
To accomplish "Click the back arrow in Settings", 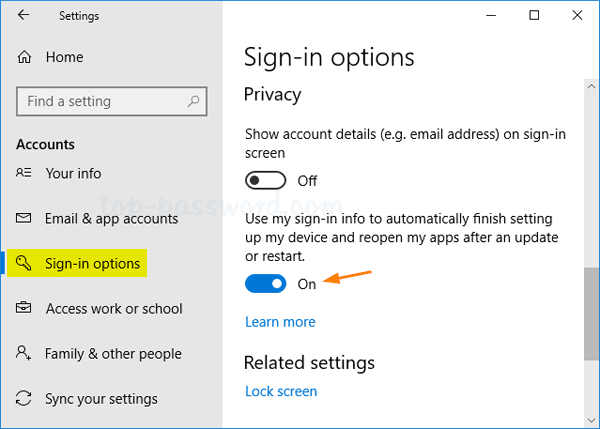I will point(23,15).
